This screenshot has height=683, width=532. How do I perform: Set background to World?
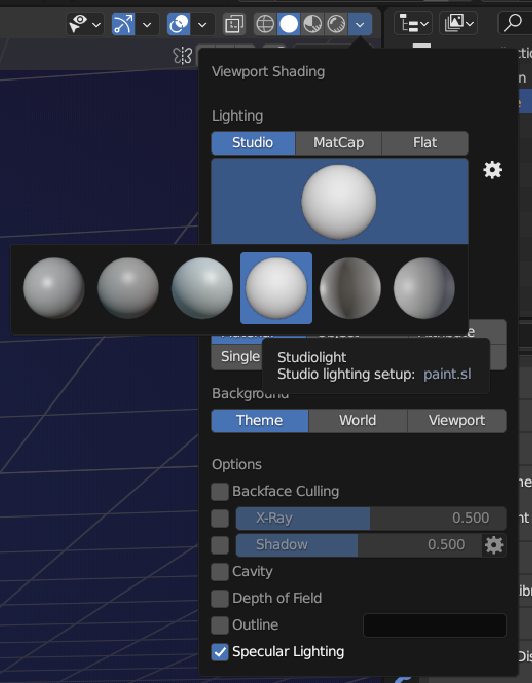(358, 421)
